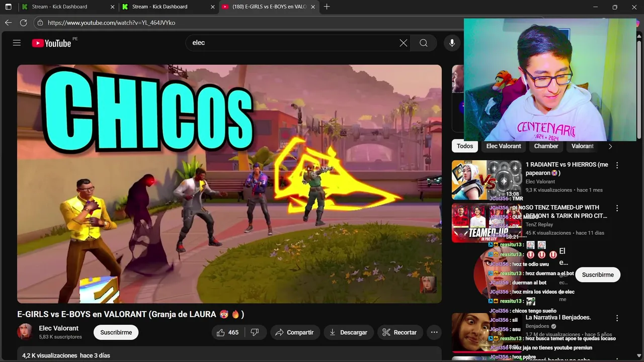644x362 pixels.
Task: Open a new browser tab
Action: pos(327,7)
